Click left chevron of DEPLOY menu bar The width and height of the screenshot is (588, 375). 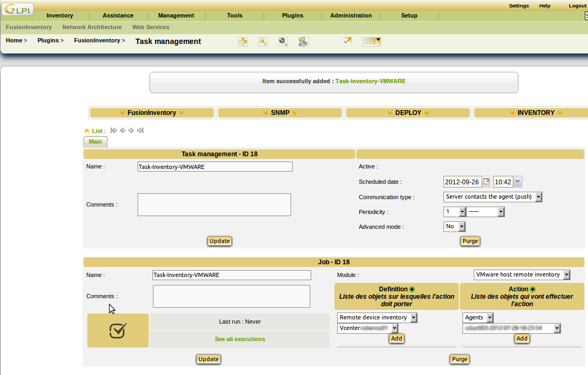pos(390,113)
